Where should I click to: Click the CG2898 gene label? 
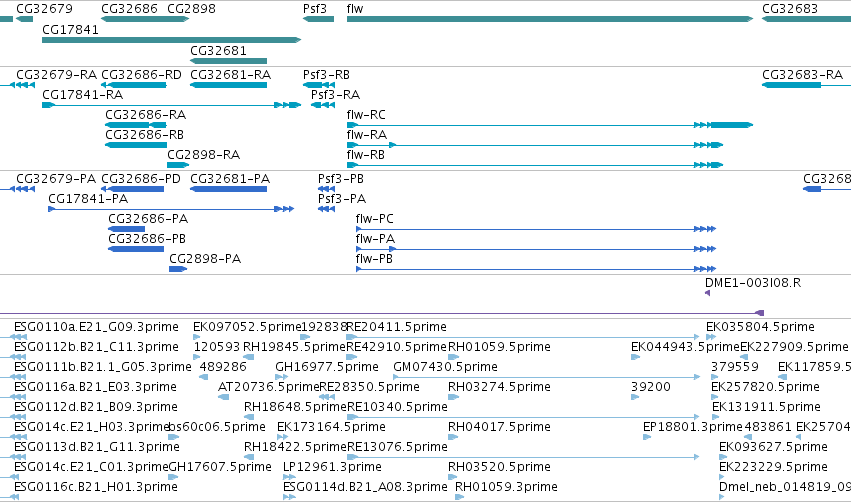coord(192,9)
